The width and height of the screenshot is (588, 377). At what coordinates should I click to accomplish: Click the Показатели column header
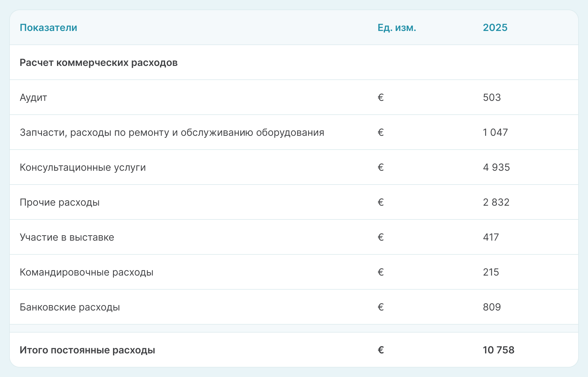coord(48,28)
